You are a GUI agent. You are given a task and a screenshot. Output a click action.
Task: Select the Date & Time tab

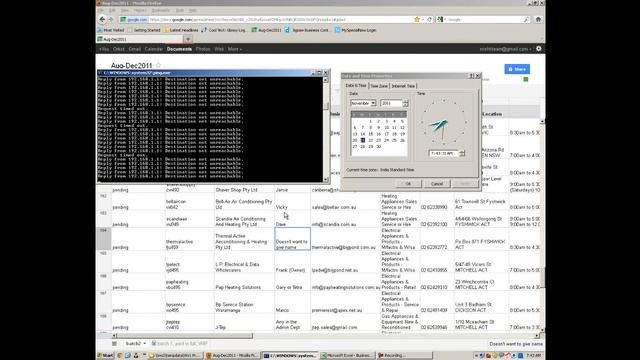(356, 86)
